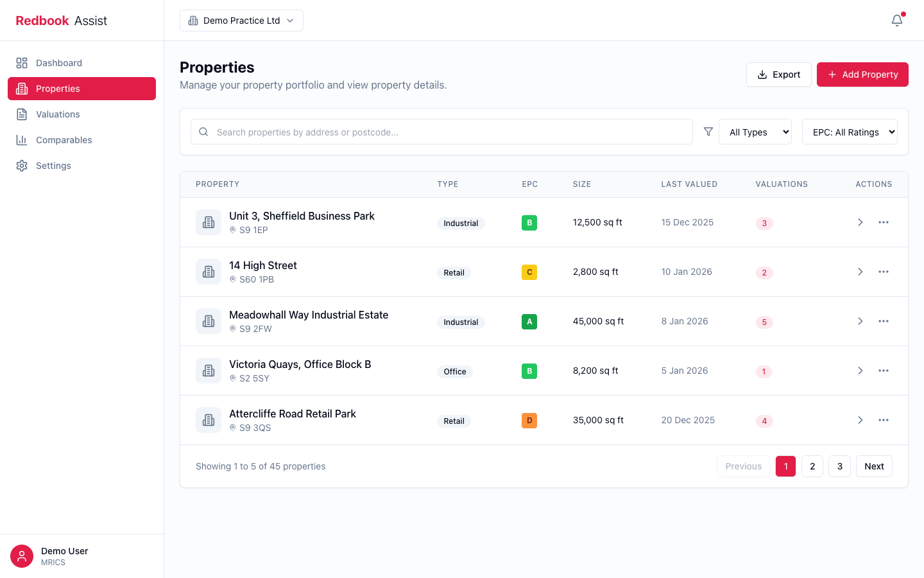
Task: Navigate to Comparables section
Action: point(64,140)
